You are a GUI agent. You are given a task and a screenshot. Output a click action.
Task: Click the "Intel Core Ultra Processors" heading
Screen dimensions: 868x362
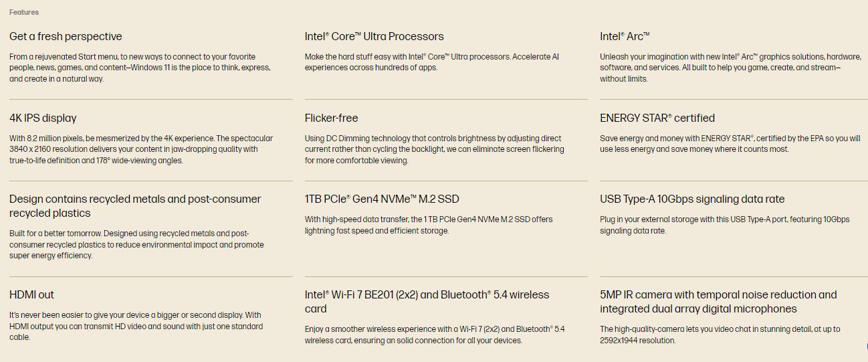(x=374, y=36)
